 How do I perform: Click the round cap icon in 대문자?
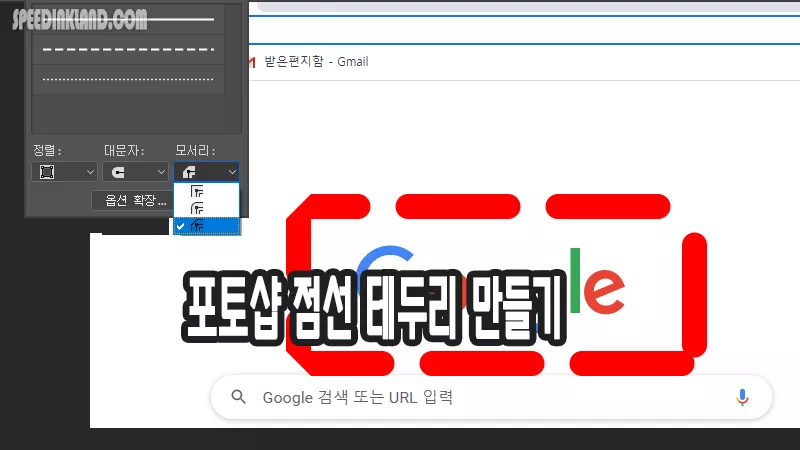[119, 172]
